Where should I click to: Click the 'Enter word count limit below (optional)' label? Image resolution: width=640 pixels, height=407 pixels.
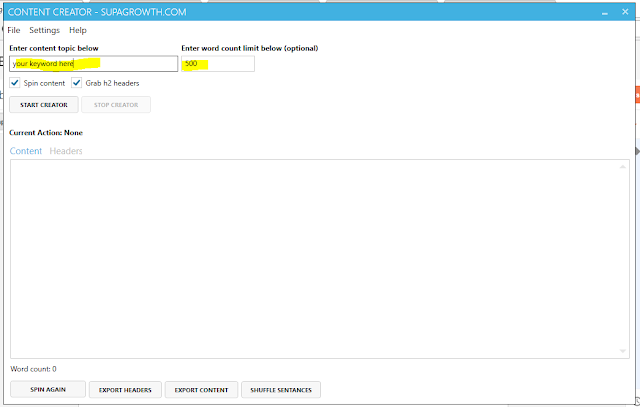coord(250,48)
